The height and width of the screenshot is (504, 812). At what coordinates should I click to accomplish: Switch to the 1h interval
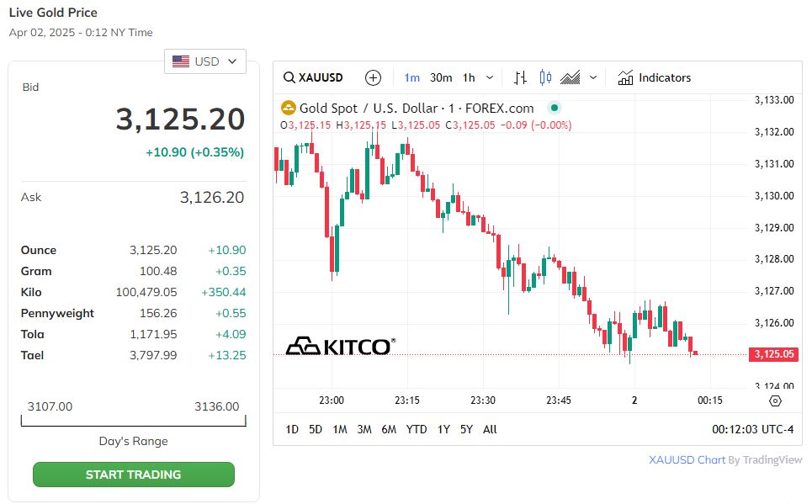(469, 77)
